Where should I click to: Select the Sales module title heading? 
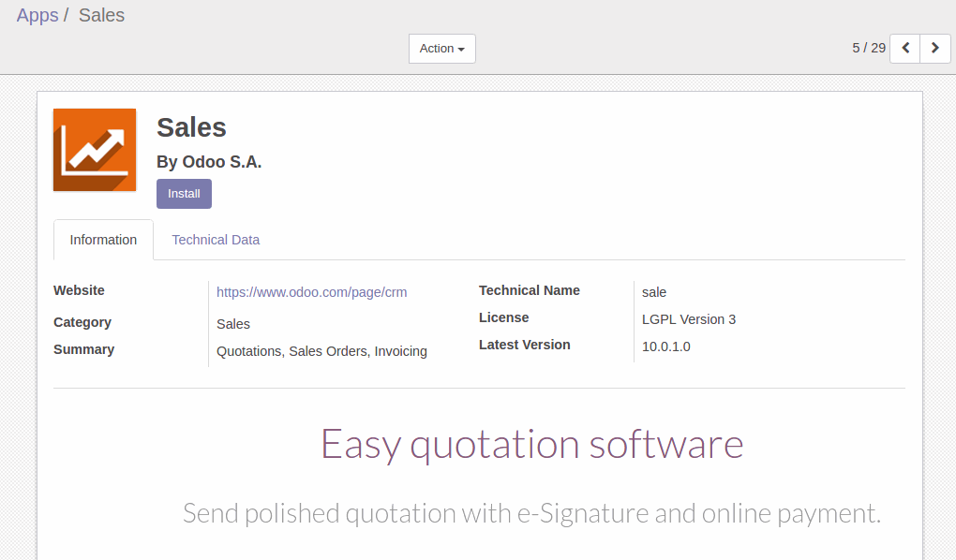(191, 128)
